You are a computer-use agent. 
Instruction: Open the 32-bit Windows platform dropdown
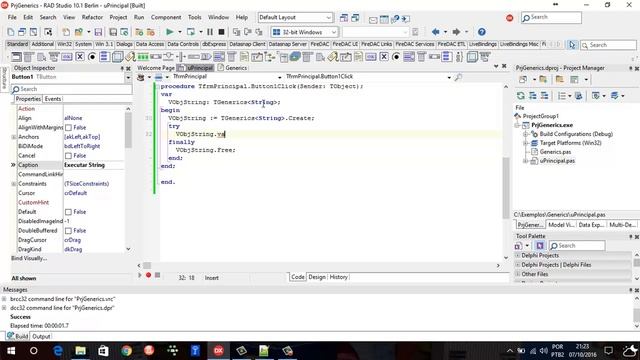pos(304,32)
